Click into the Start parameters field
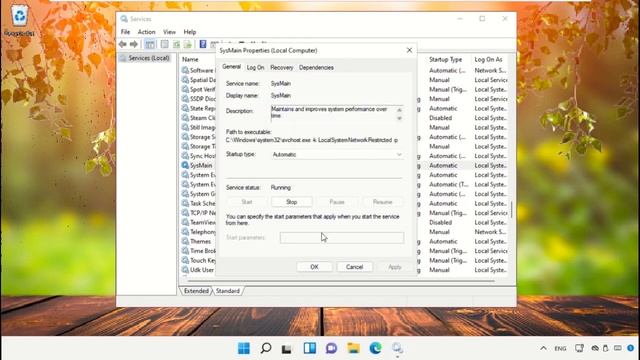The height and width of the screenshot is (360, 640). pos(342,238)
